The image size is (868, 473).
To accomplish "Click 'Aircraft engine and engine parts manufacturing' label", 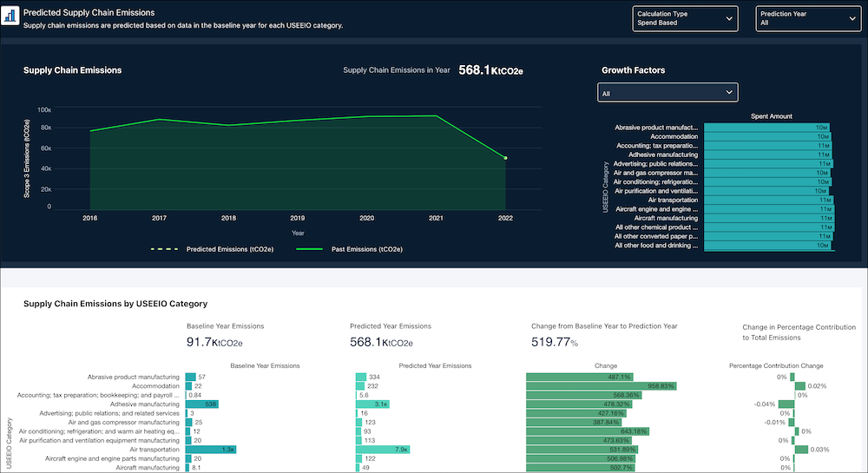I will (112, 458).
